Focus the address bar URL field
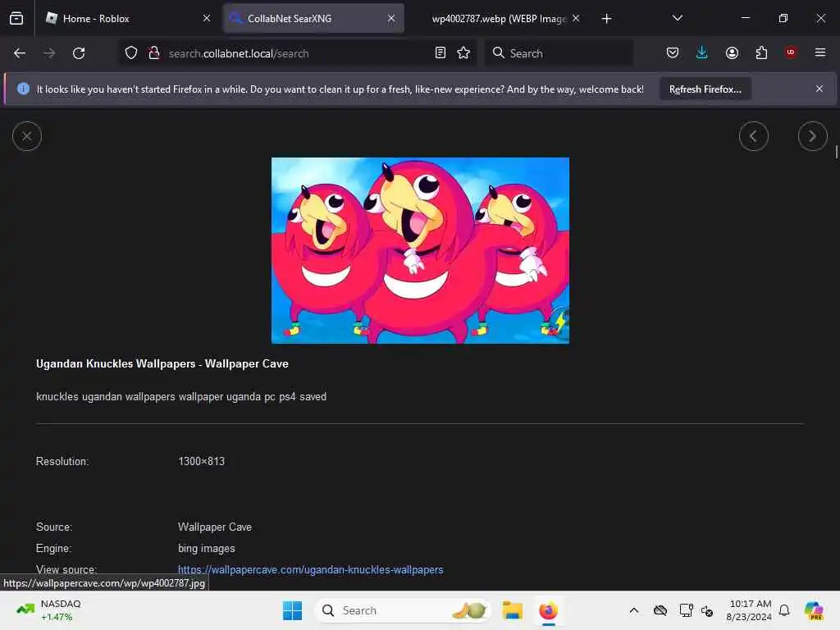 [297, 53]
